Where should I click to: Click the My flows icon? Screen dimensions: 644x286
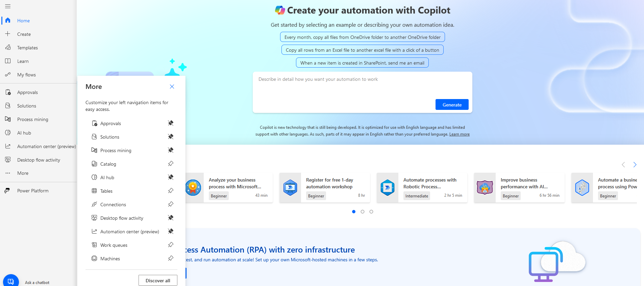pyautogui.click(x=8, y=74)
